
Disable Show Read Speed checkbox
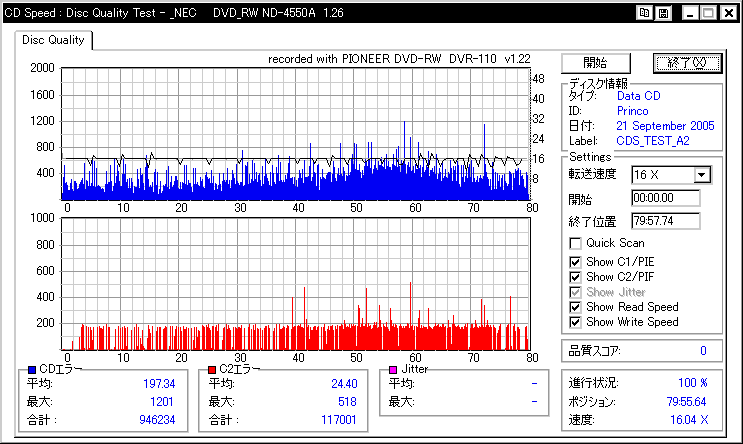tap(575, 307)
